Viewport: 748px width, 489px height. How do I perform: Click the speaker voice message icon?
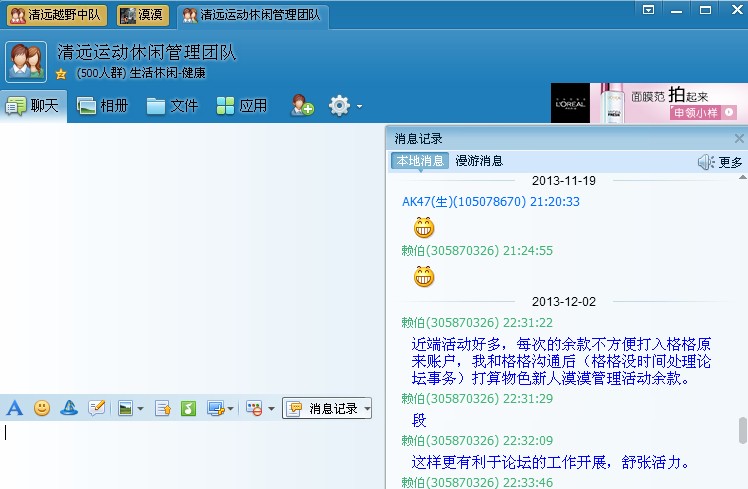pyautogui.click(x=706, y=162)
